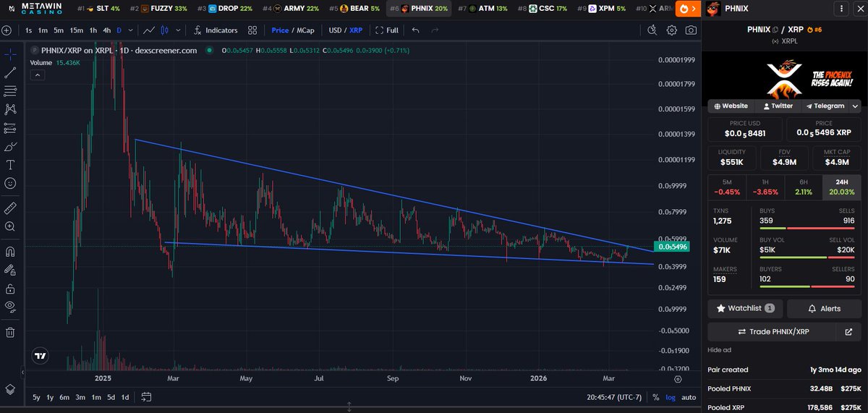Open the Fibonacci retracement tools

click(x=10, y=91)
